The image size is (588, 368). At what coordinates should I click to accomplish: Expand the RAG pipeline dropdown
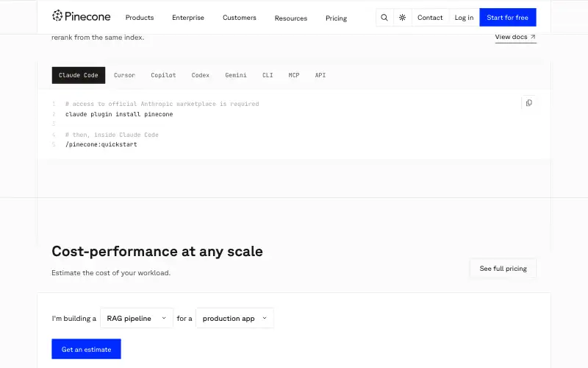pos(137,318)
